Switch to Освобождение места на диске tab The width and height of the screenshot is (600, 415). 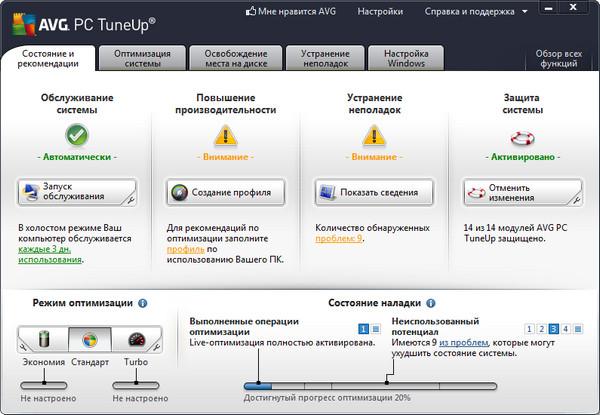point(236,59)
